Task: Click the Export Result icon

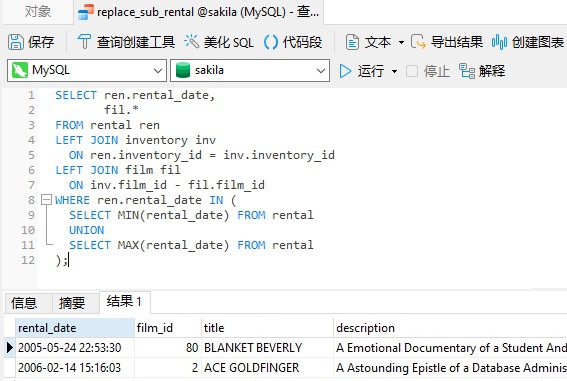Action: [418, 42]
